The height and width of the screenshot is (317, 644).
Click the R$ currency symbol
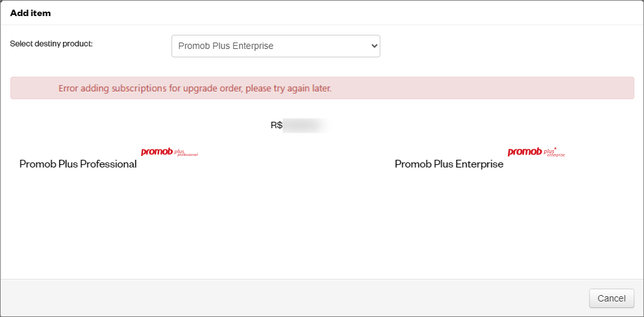click(x=277, y=125)
